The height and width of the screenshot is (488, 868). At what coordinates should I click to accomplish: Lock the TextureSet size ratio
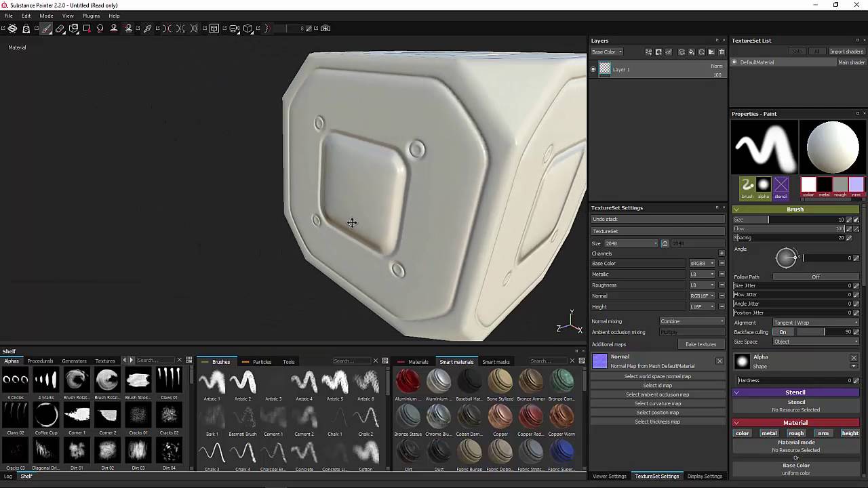coord(665,243)
